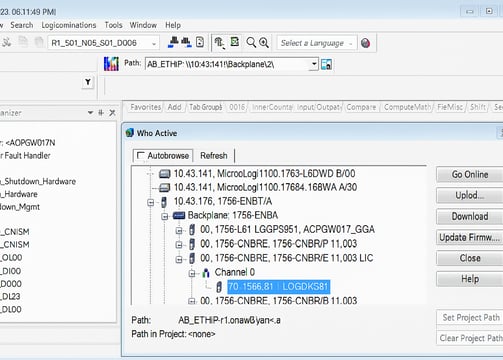This screenshot has width=503, height=360.
Task: Expand the 1756-L61 controller node
Action: click(x=179, y=230)
